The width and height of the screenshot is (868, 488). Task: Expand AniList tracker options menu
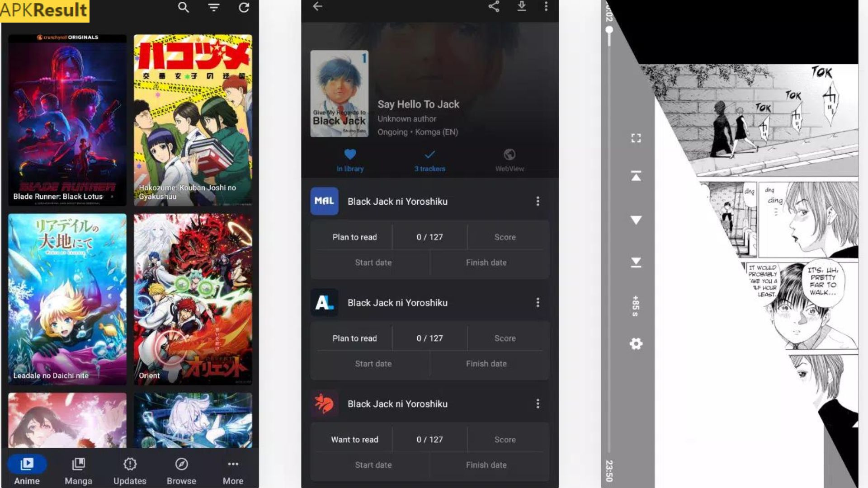pos(538,303)
